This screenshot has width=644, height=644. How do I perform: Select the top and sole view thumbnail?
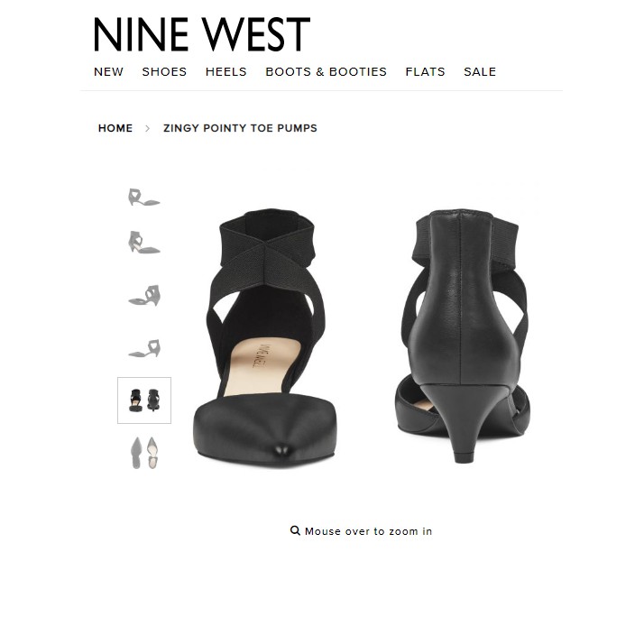coord(144,453)
